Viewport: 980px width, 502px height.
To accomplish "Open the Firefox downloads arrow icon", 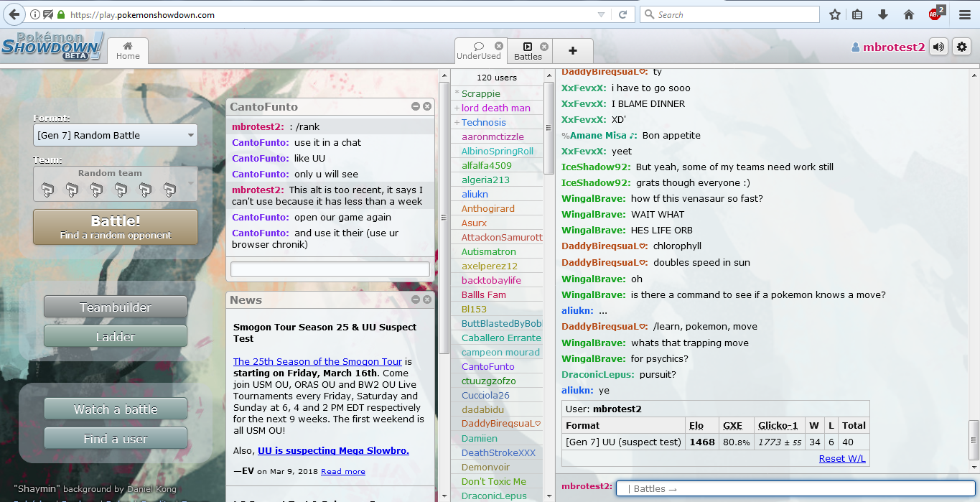I will 883,14.
